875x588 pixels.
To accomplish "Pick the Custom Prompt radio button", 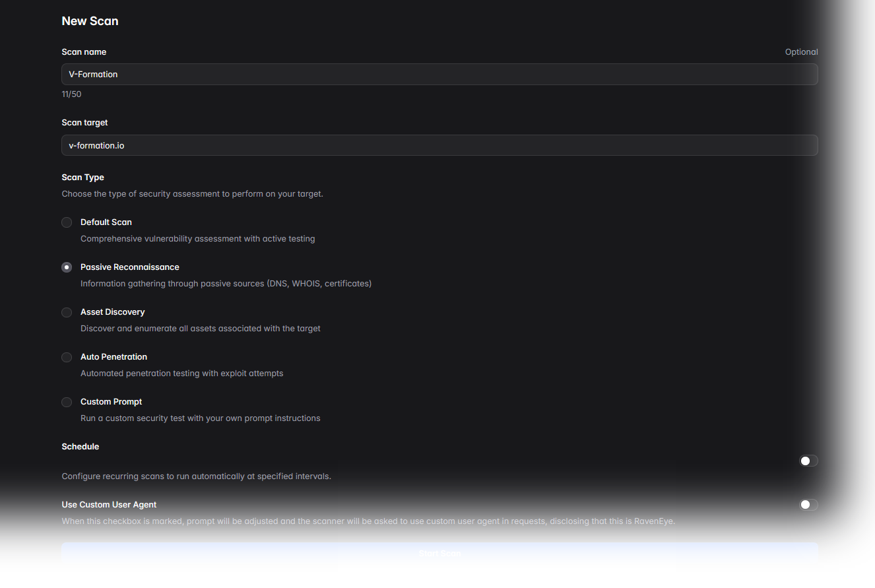I will coord(67,402).
